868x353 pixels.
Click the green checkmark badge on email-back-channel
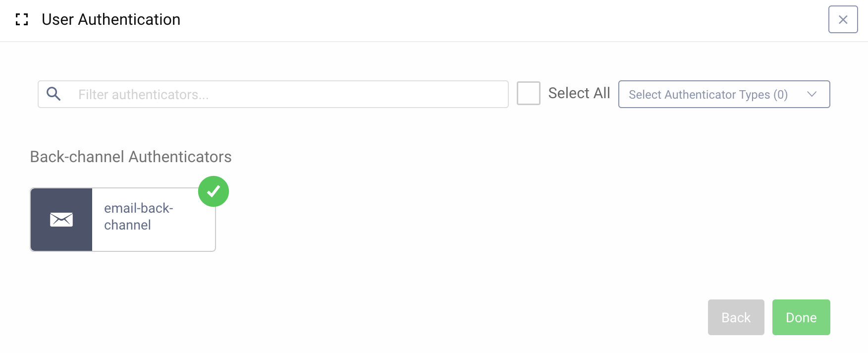point(214,191)
